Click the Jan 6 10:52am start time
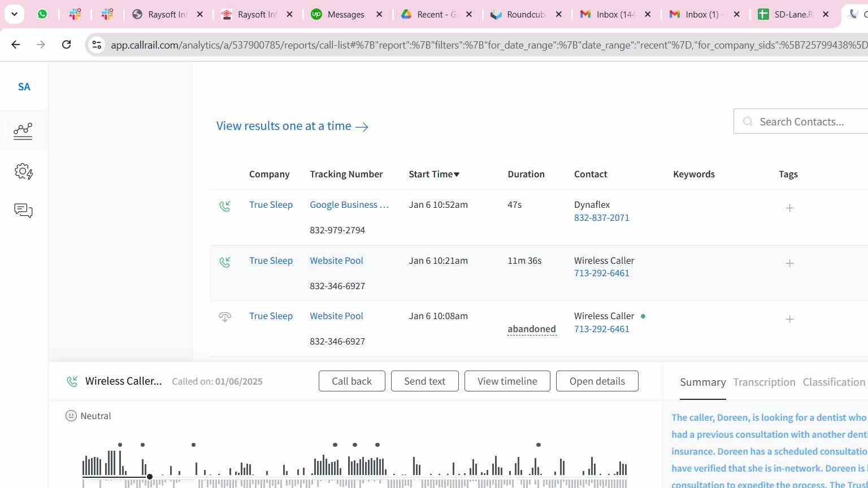The height and width of the screenshot is (488, 868). (438, 204)
